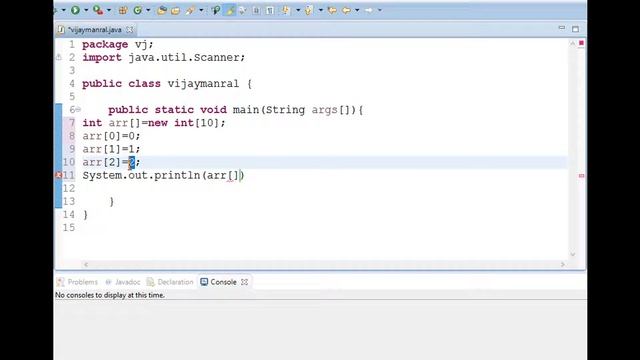Toggle the word wrap icon after the highlighted marker
This screenshot has height=360, width=640.
pyautogui.click(x=243, y=10)
